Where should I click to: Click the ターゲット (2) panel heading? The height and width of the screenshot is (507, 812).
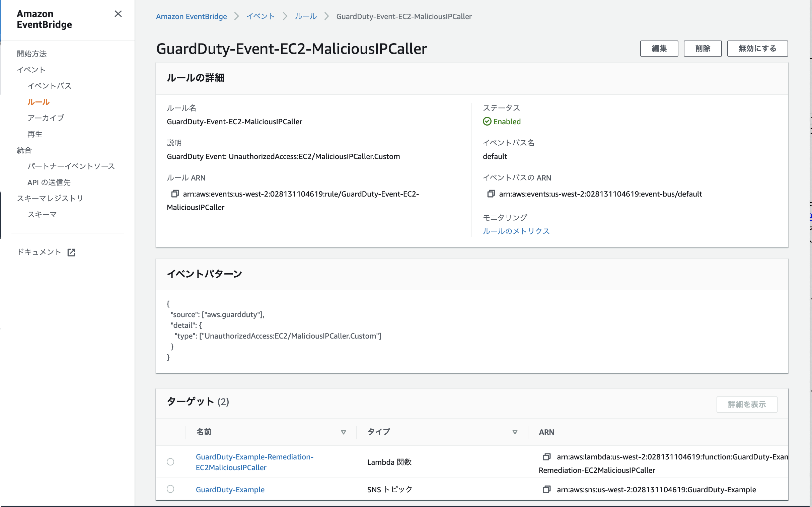[198, 402]
